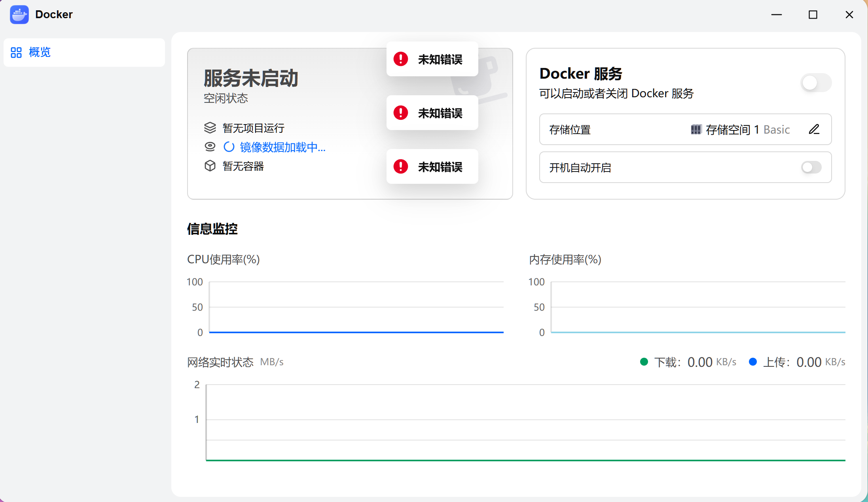Click the 存储空间 1 Basic value
Image resolution: width=868 pixels, height=502 pixels.
(748, 129)
